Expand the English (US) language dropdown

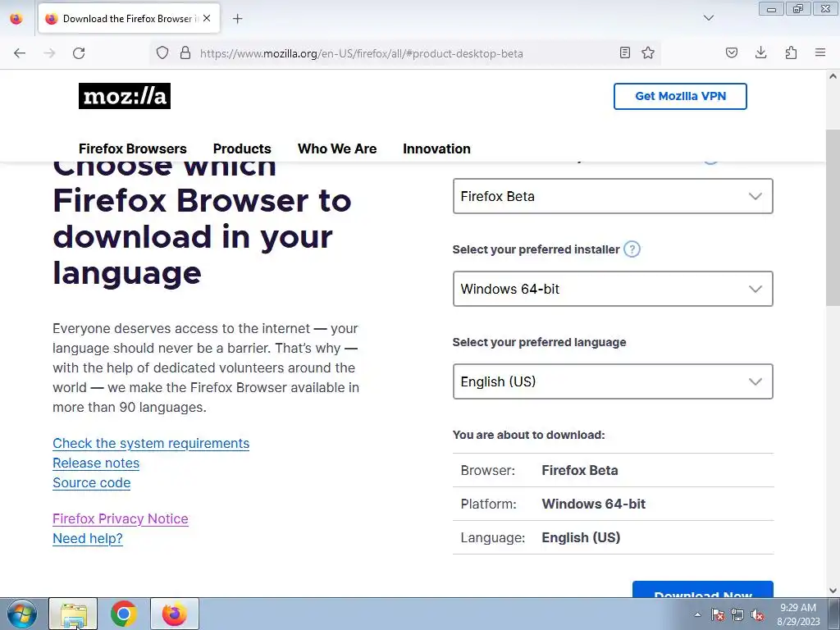613,381
